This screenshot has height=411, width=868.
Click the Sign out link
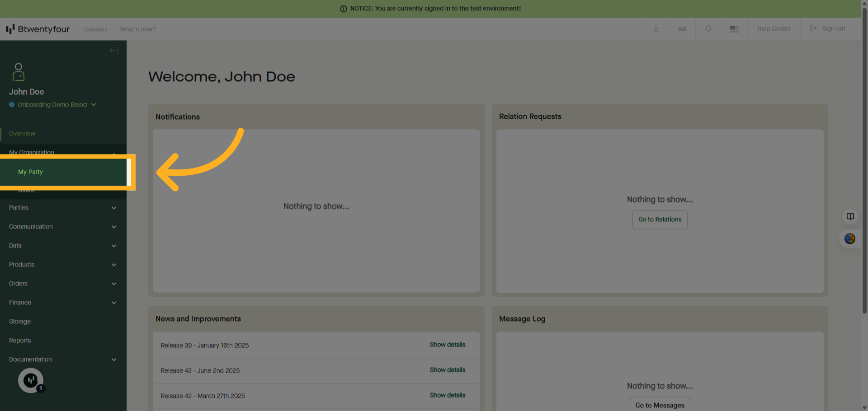tap(828, 28)
